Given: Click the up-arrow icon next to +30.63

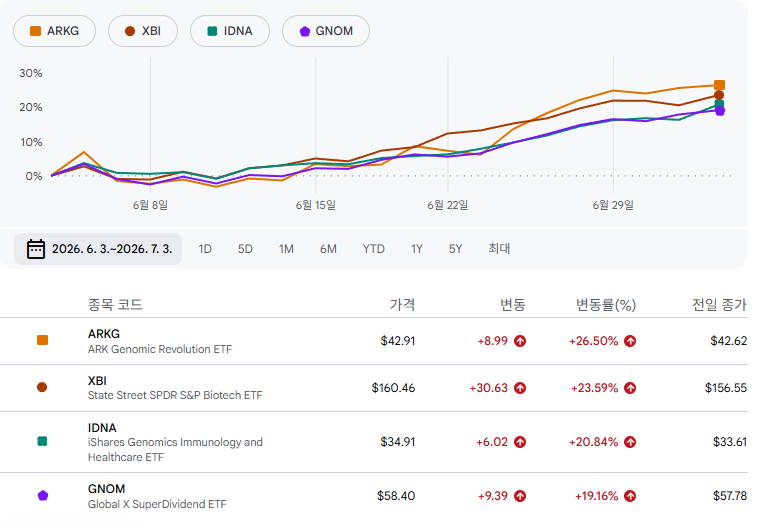Looking at the screenshot, I should (x=520, y=388).
